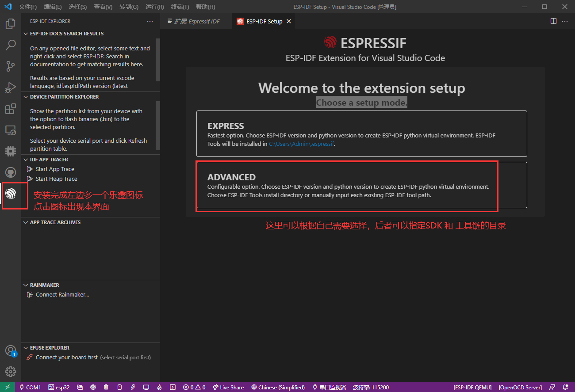Open the Source Control view
The width and height of the screenshot is (575, 392).
coord(11,66)
